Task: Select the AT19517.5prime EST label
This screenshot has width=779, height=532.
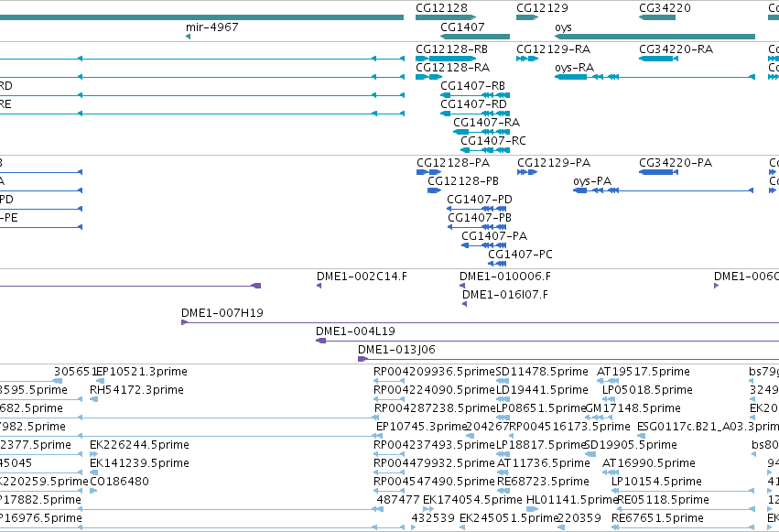Action: point(644,372)
